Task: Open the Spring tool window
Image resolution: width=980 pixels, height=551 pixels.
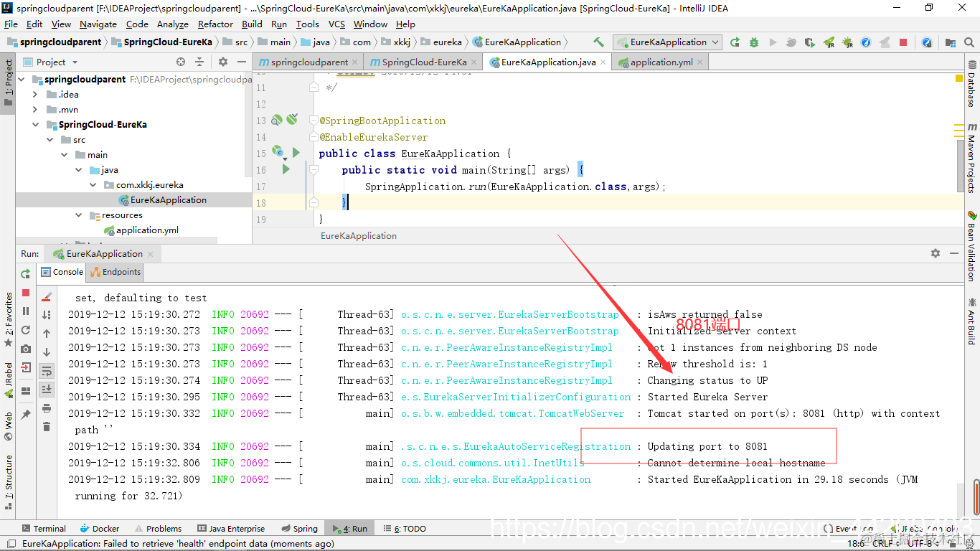Action: 298,529
